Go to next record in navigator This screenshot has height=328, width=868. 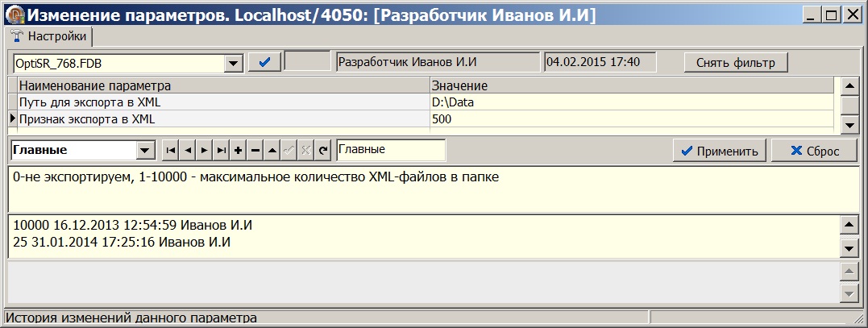(x=204, y=151)
